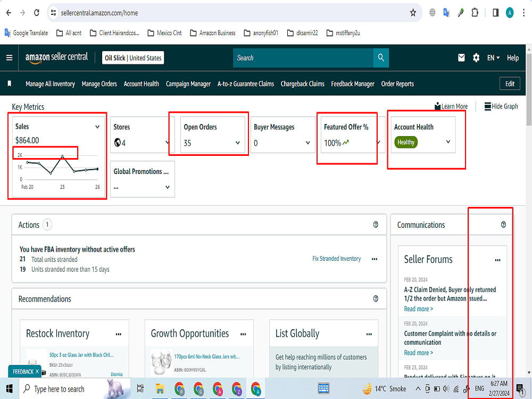Open the browser extensions puzzle icon
The height and width of the screenshot is (399, 532).
475,13
